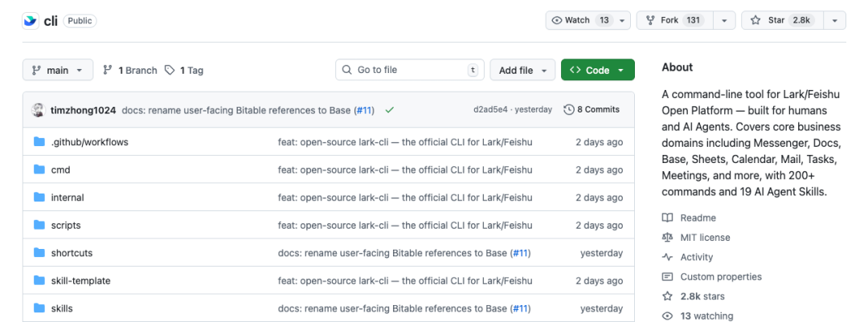
Task: Click the 8 Commits history icon
Action: point(569,110)
